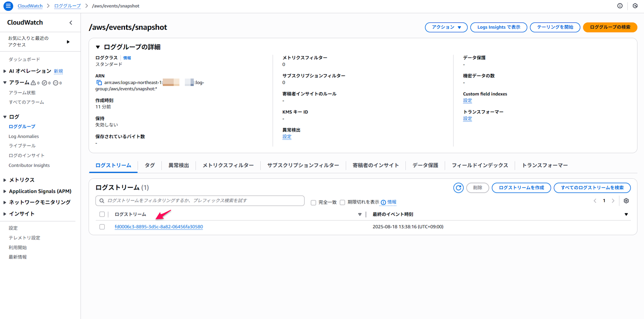Sort by the ログストリーム column arrow
This screenshot has width=644, height=319.
360,214
